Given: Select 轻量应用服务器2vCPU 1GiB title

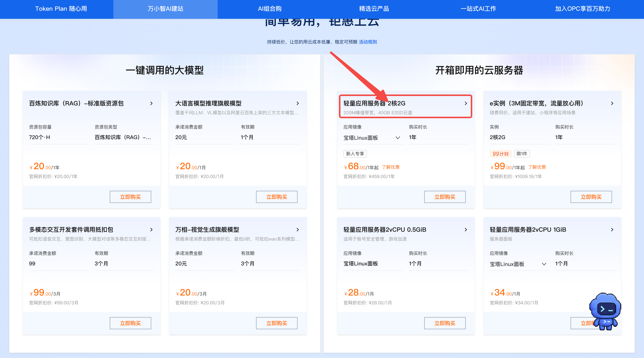Looking at the screenshot, I should [528, 230].
